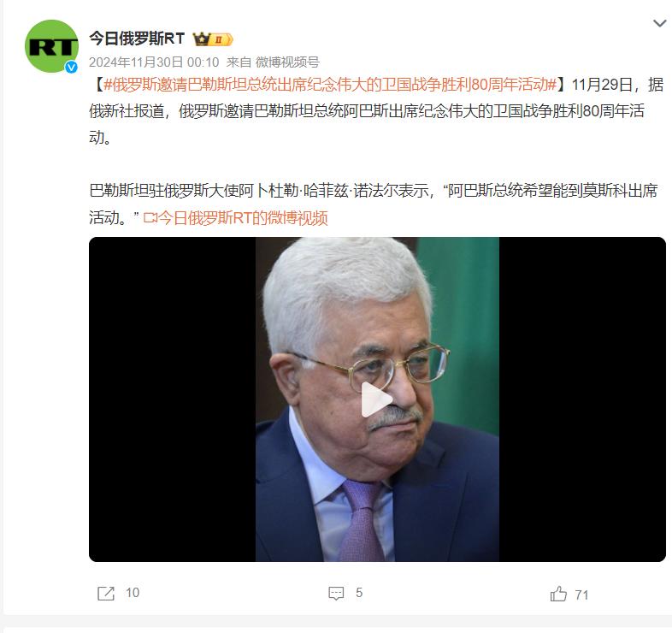The height and width of the screenshot is (633, 672).
Task: Open the 今日俄罗斯RT username profile link
Action: [137, 38]
